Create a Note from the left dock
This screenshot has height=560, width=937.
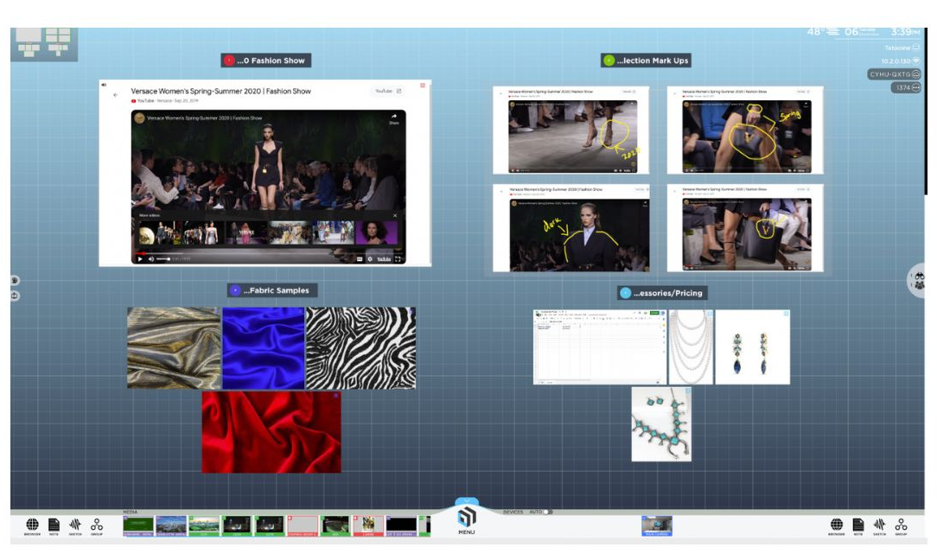(54, 525)
